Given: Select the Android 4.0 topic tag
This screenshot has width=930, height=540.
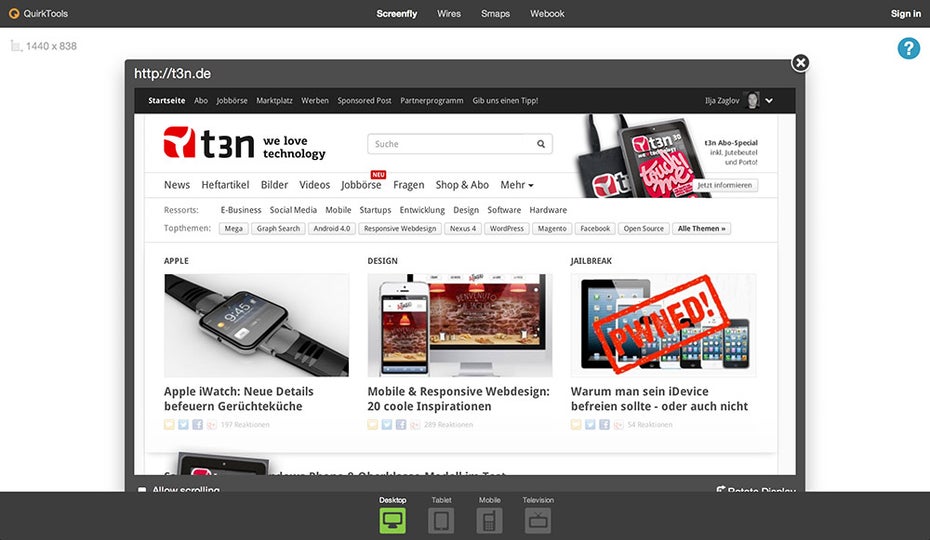Looking at the screenshot, I should (332, 228).
